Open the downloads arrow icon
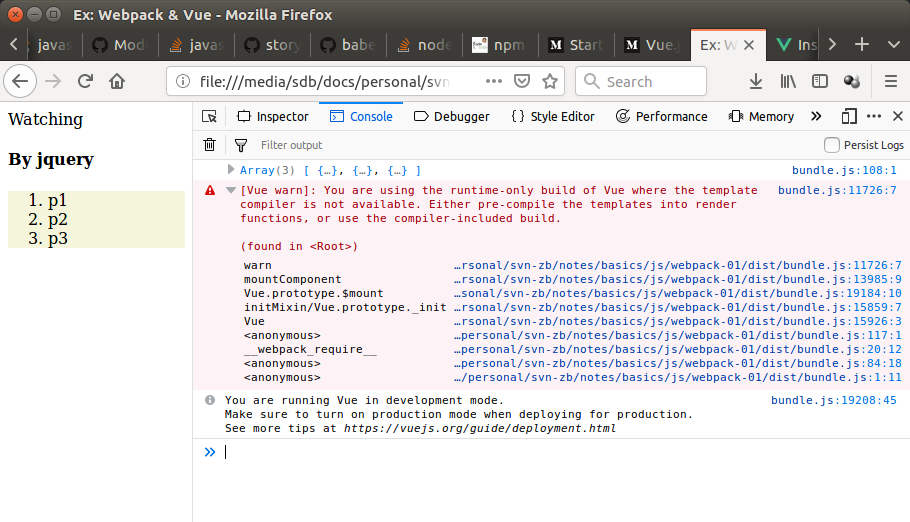This screenshot has height=522, width=910. click(x=756, y=81)
